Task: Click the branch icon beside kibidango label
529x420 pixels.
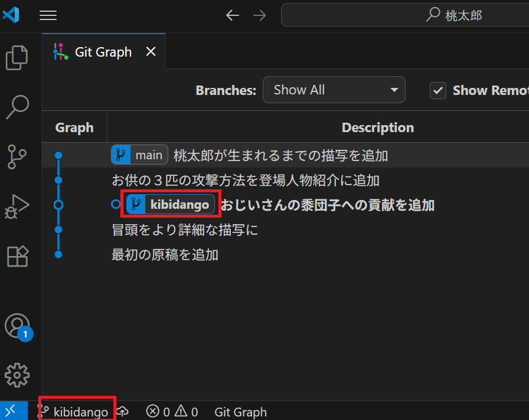Action: pyautogui.click(x=136, y=204)
